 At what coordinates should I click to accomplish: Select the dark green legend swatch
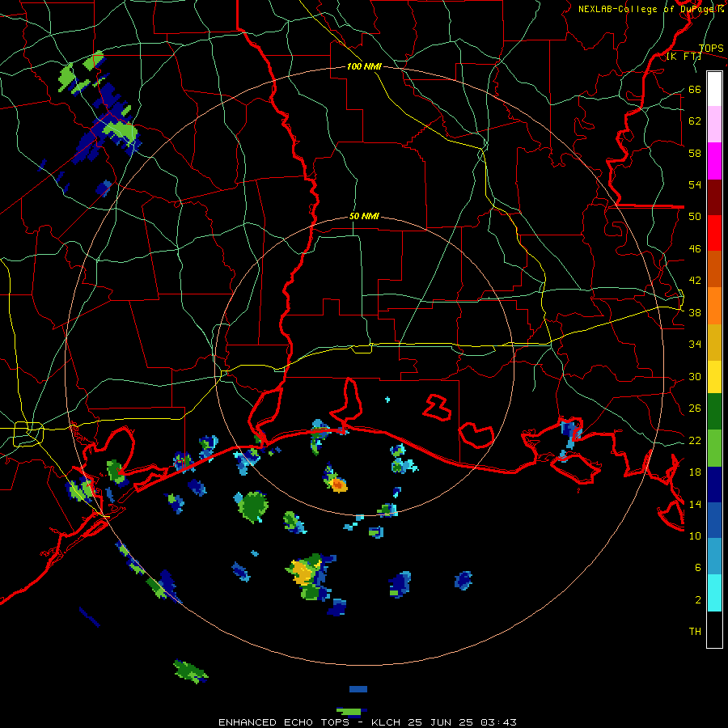point(714,412)
